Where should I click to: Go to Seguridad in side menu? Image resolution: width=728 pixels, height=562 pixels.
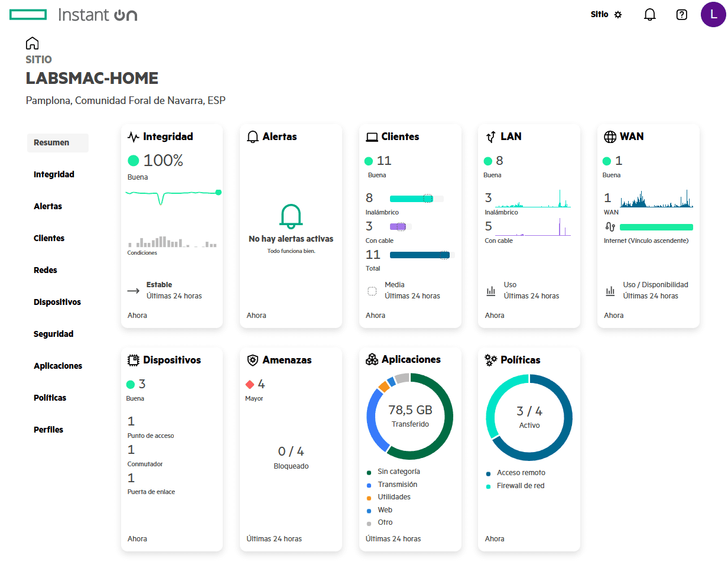[54, 334]
